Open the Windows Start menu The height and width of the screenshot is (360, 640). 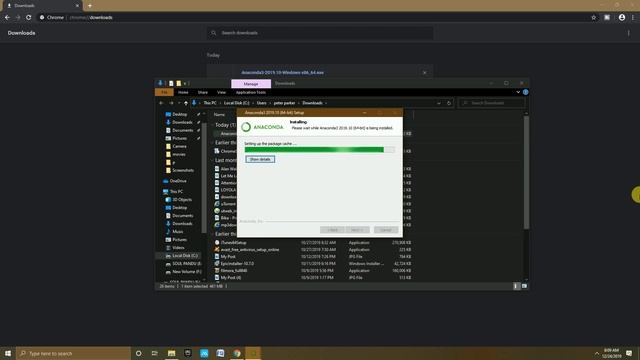tap(8, 353)
